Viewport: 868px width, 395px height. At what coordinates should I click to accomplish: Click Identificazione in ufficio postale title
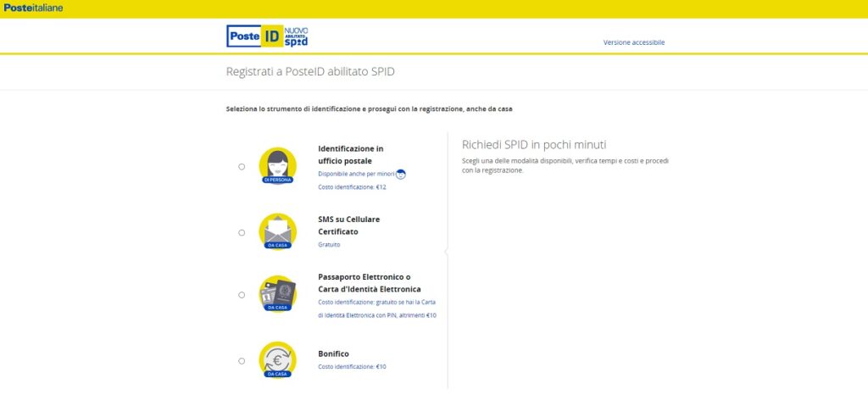[x=351, y=155]
